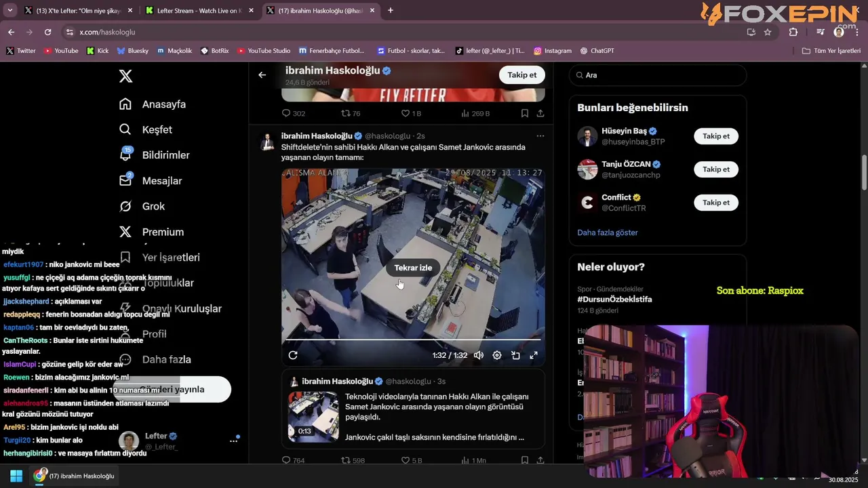This screenshot has height=488, width=868.
Task: Switch to Lefter Stream Kick tab
Action: 199,11
